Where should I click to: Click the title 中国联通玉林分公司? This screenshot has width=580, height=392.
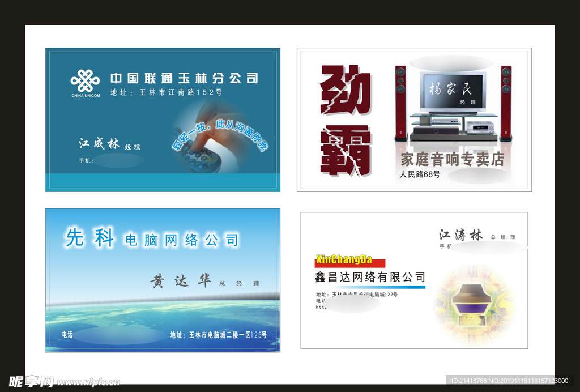(x=184, y=78)
